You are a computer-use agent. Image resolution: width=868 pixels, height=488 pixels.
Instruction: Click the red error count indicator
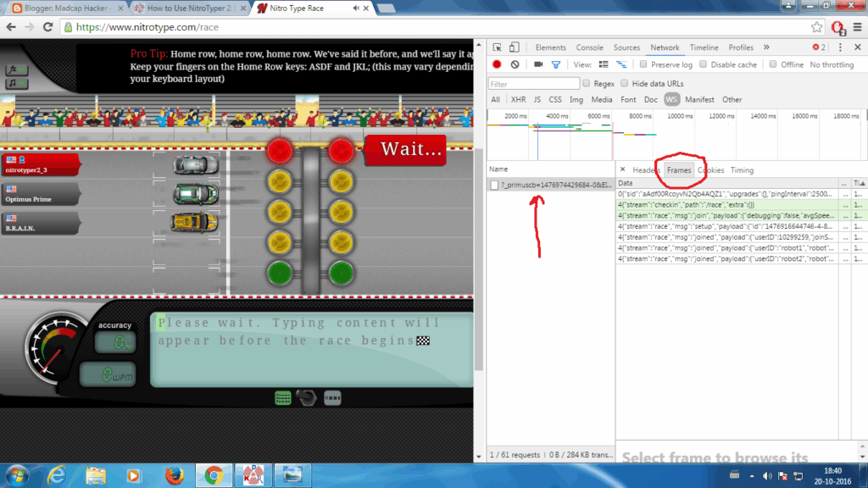click(819, 47)
